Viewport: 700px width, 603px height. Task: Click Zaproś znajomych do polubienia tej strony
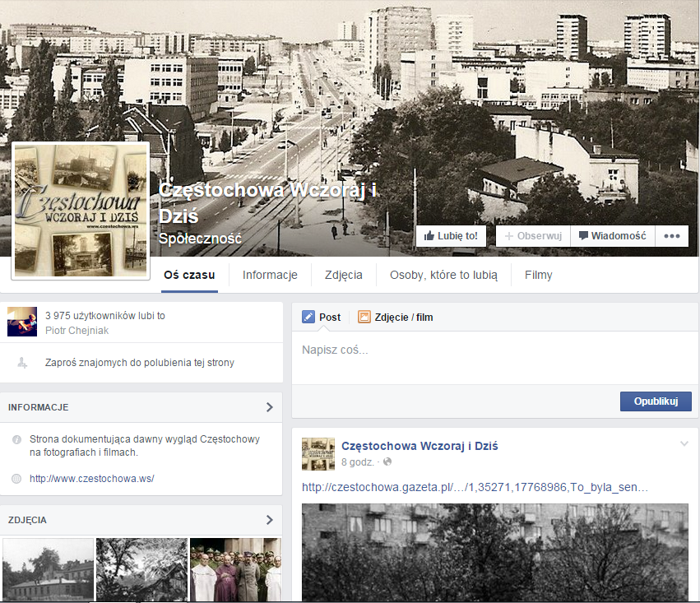[140, 363]
